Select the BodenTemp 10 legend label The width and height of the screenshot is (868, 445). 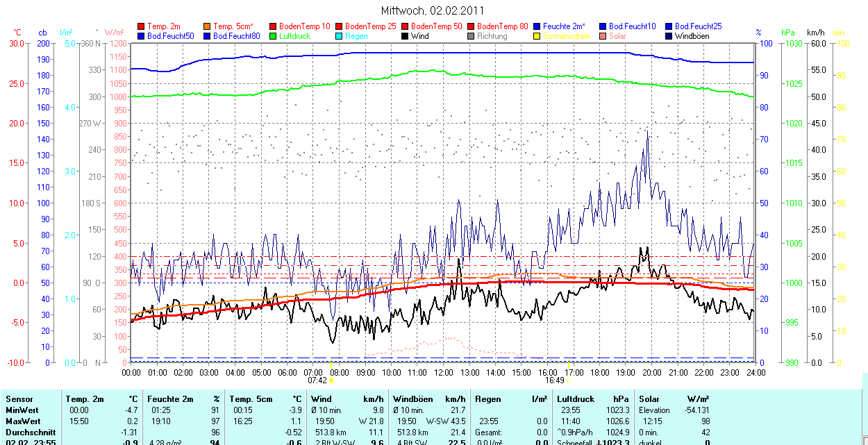(305, 26)
